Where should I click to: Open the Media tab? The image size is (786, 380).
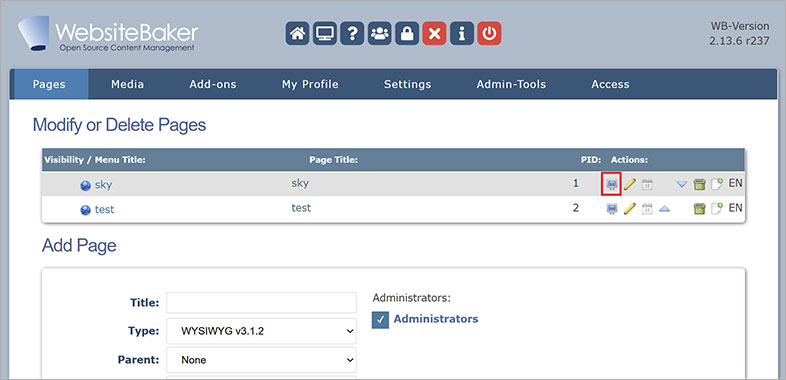click(x=127, y=84)
